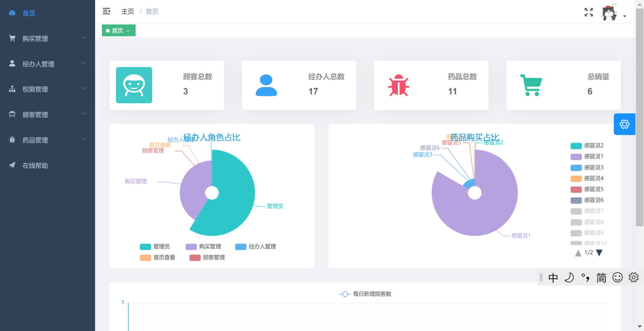Expand the 权限管理 submenu chevron

tap(83, 89)
